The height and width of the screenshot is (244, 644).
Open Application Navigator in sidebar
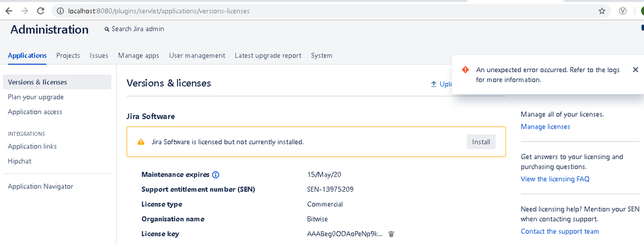pos(40,186)
